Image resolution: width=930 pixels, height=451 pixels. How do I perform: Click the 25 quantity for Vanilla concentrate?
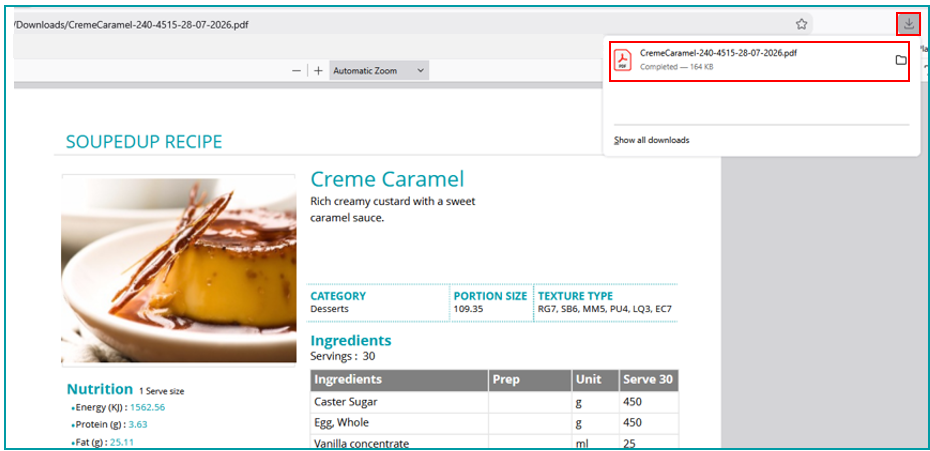click(x=629, y=443)
